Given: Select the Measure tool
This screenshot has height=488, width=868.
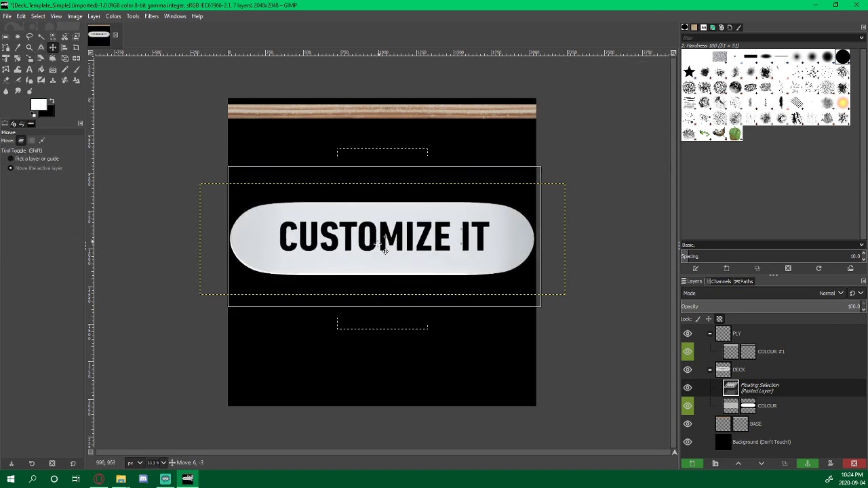Looking at the screenshot, I should click(41, 47).
